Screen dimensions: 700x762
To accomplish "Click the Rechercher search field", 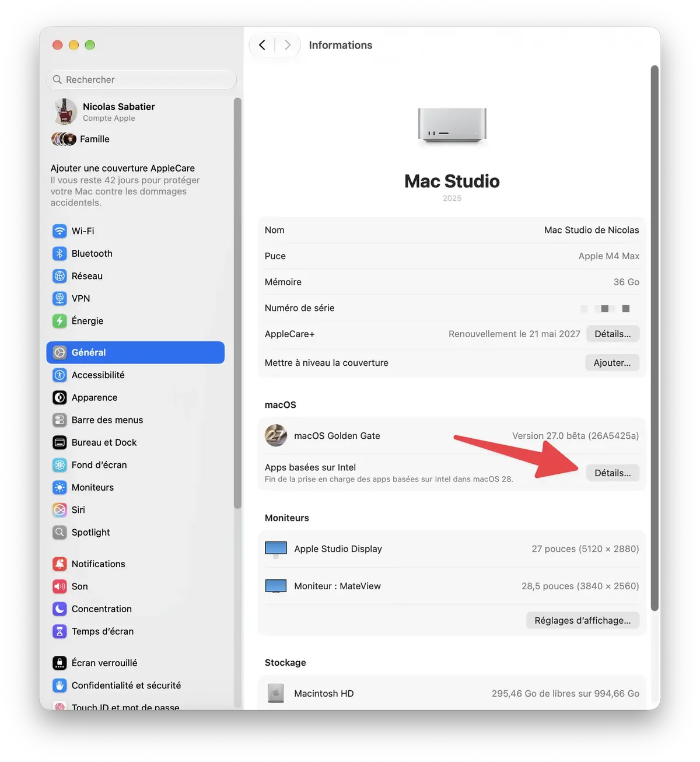I will coord(141,79).
